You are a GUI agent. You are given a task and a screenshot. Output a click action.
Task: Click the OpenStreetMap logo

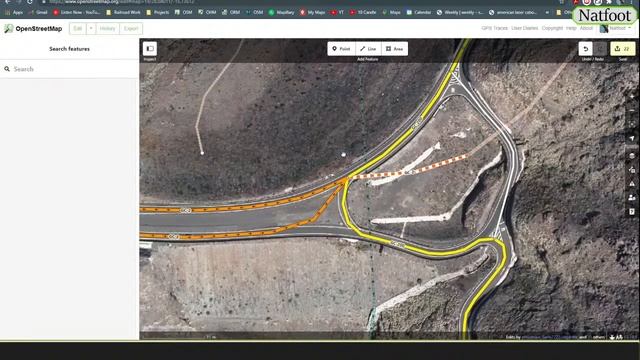pyautogui.click(x=33, y=29)
